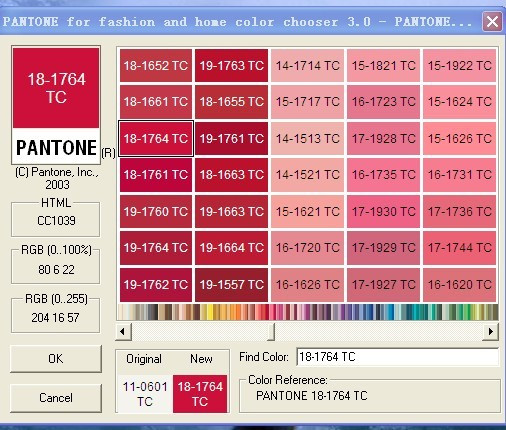Click the New 18-1764 TC swatch
The image size is (506, 430).
tap(200, 394)
